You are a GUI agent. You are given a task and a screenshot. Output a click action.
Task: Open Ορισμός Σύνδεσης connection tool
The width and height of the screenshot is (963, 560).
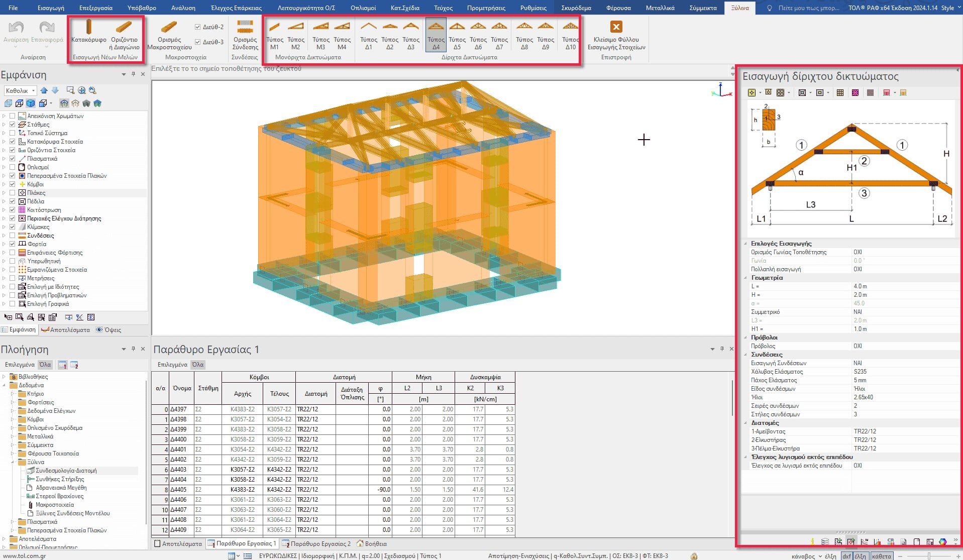click(x=245, y=34)
